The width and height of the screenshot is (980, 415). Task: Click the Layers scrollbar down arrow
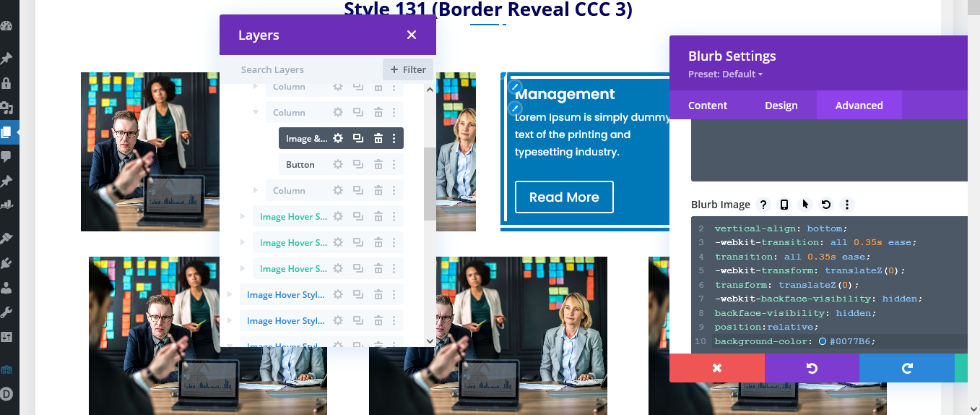point(430,341)
